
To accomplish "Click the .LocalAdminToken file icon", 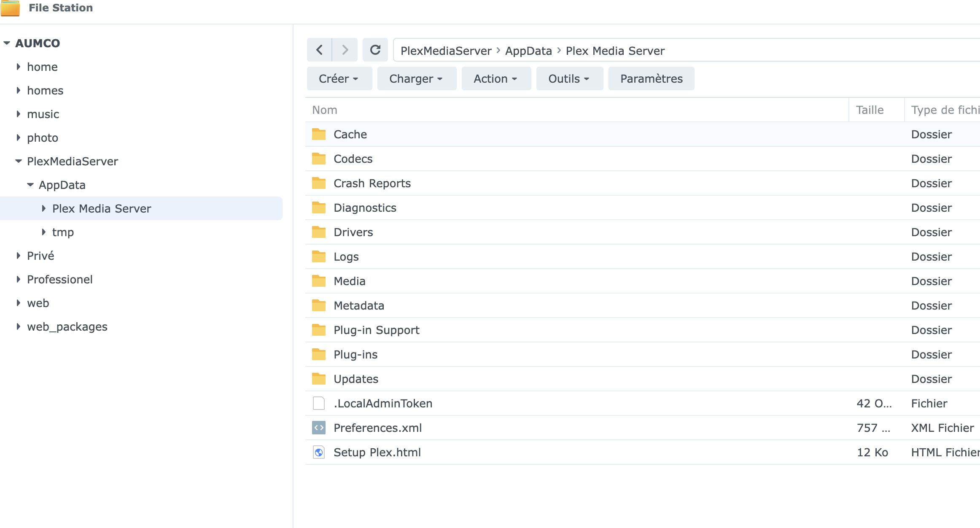I will [319, 403].
